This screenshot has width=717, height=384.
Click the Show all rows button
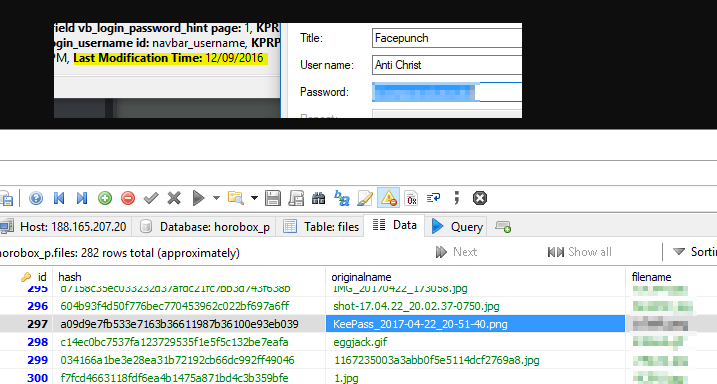coord(579,252)
